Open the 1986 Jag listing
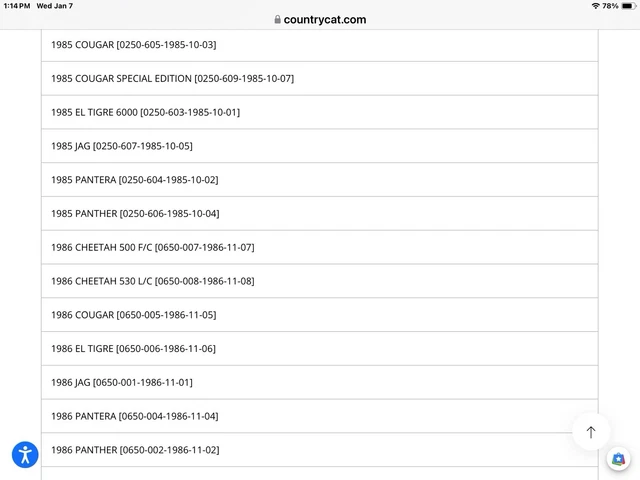640x480 pixels. [121, 382]
